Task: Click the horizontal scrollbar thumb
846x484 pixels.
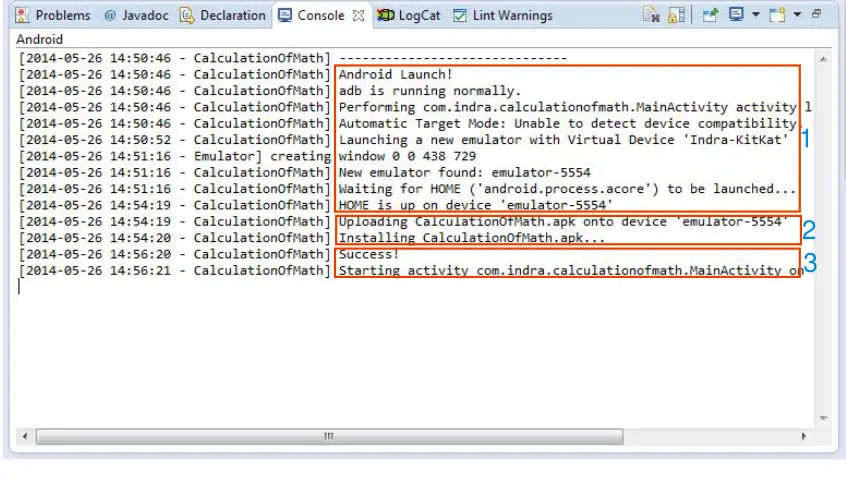Action: coord(329,437)
